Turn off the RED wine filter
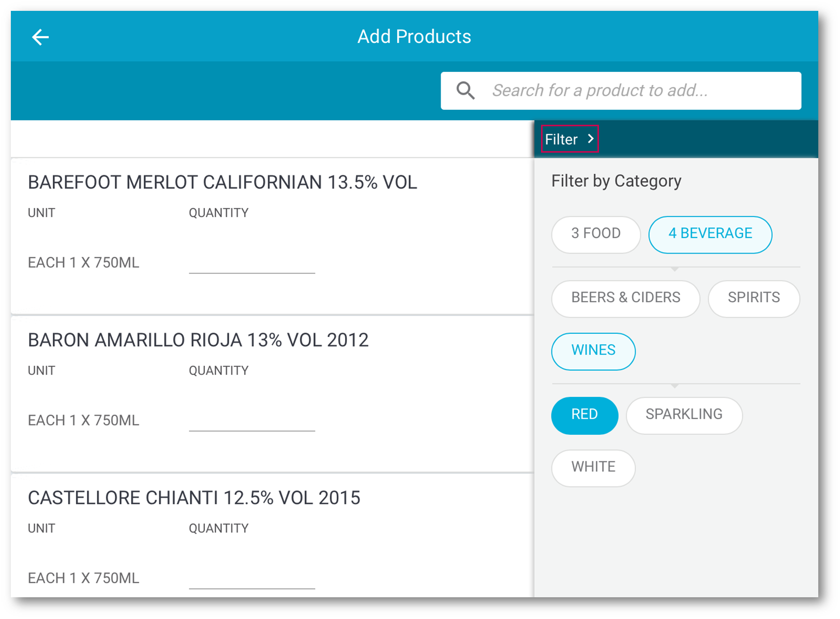The width and height of the screenshot is (840, 619). [584, 415]
